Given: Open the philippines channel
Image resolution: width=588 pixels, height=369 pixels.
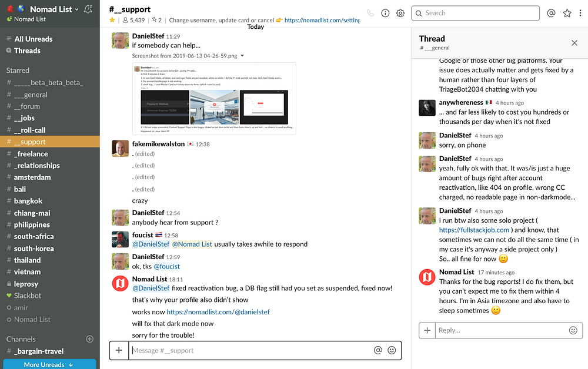Looking at the screenshot, I should pos(50,225).
